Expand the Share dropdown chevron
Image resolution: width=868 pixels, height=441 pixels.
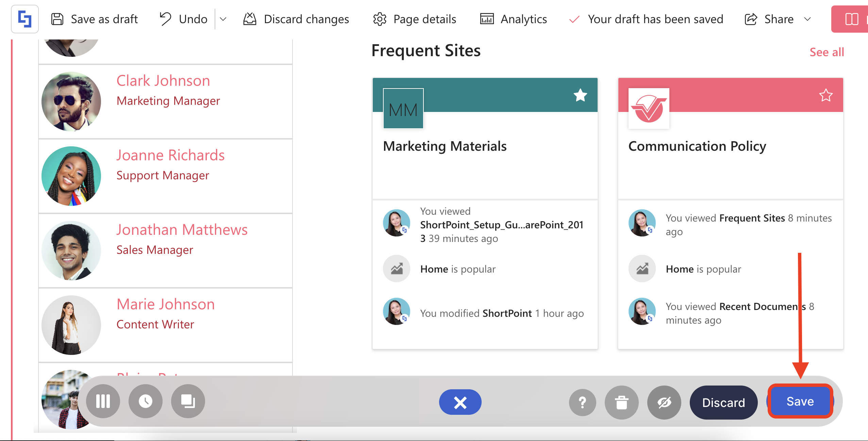point(807,19)
